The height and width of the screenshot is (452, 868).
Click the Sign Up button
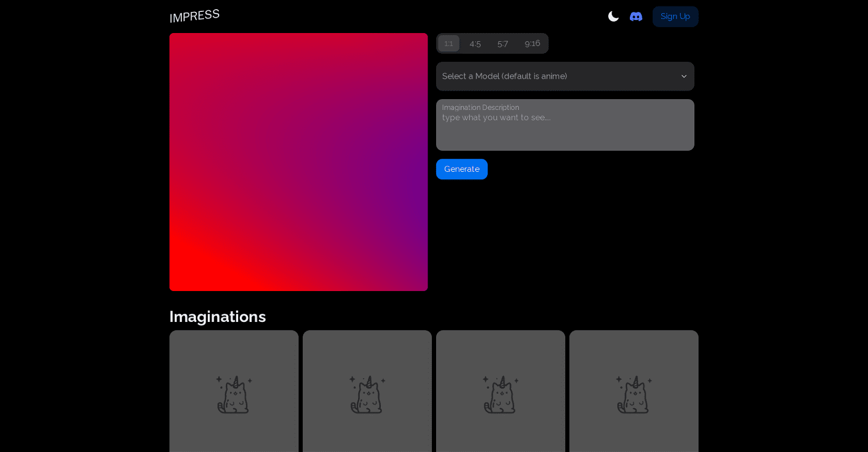click(x=675, y=17)
